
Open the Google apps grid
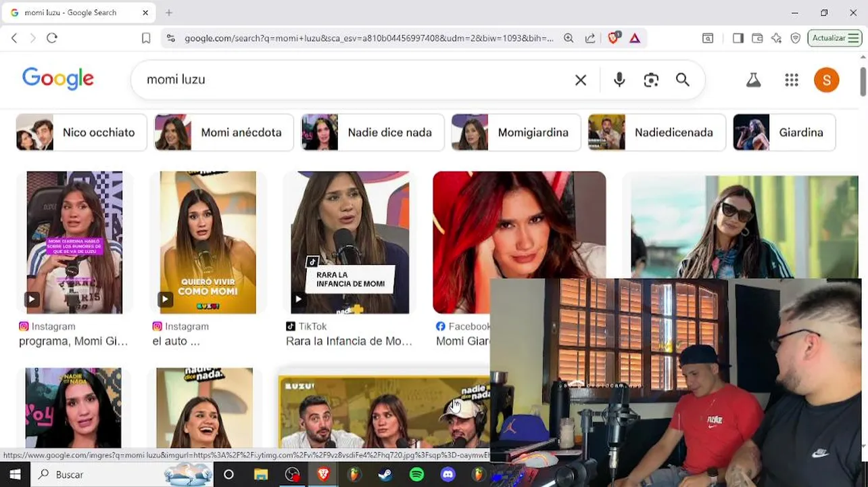coord(792,80)
